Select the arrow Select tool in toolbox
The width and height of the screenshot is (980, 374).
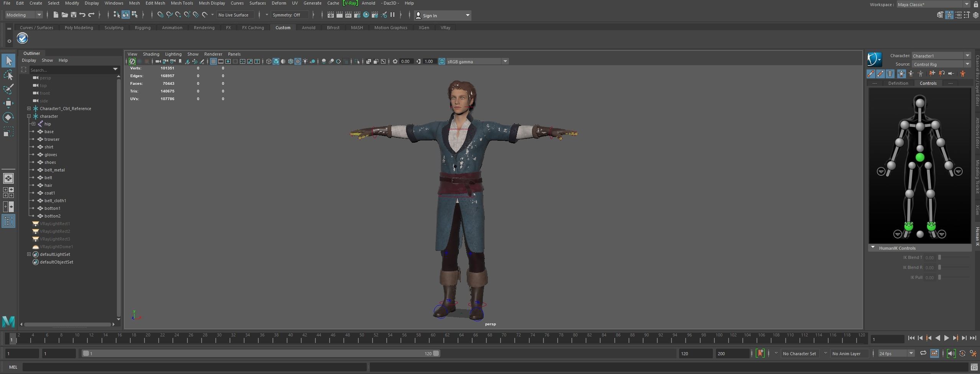tap(8, 61)
